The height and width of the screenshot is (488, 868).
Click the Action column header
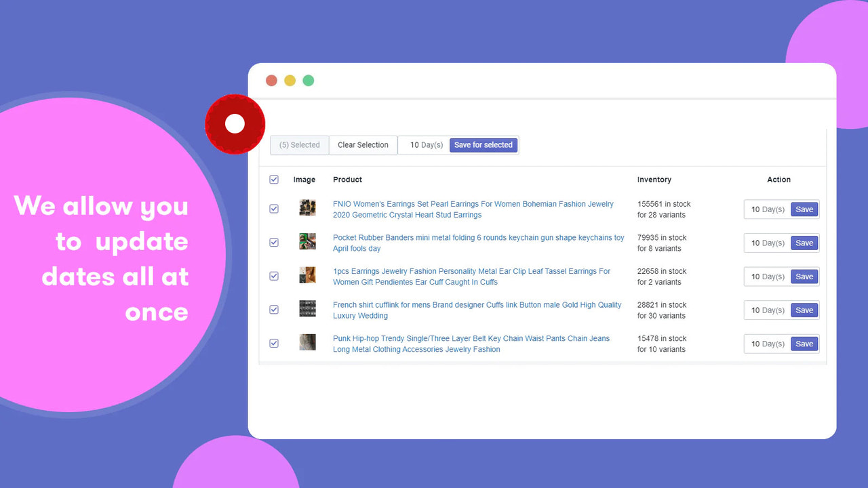point(778,180)
